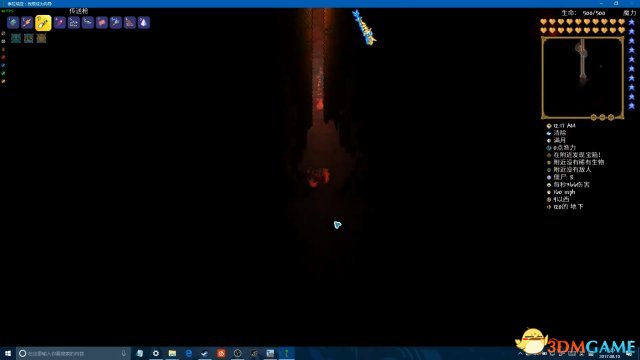Open the red taskbar app icon

[221, 353]
